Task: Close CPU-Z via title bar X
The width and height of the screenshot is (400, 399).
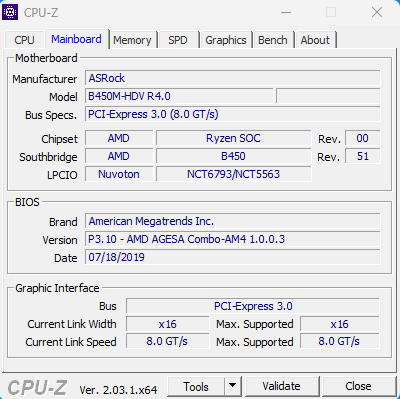Action: (x=377, y=13)
